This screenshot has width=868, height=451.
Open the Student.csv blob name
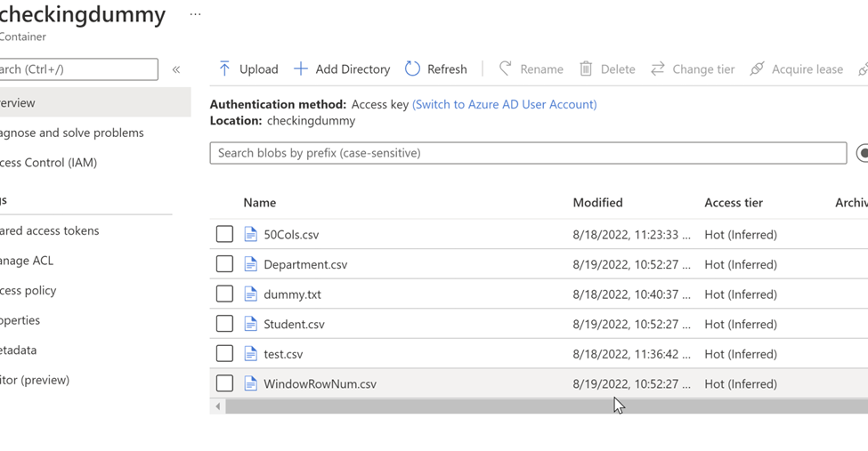pyautogui.click(x=294, y=325)
